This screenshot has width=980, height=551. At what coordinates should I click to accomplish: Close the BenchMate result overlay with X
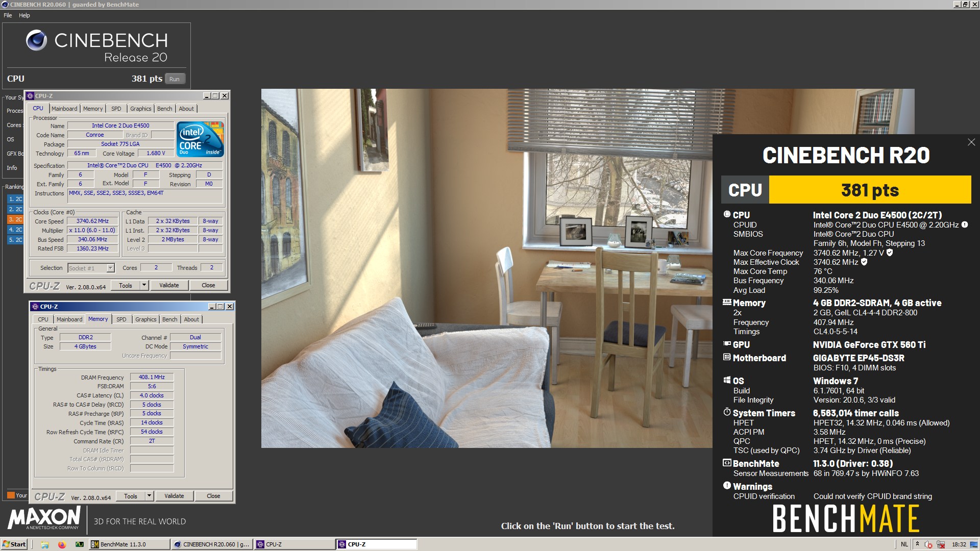pos(971,142)
